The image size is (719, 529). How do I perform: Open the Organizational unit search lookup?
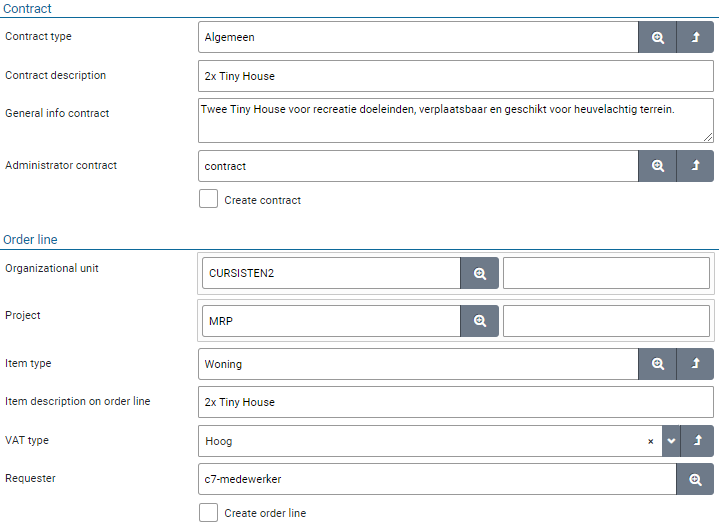[479, 273]
